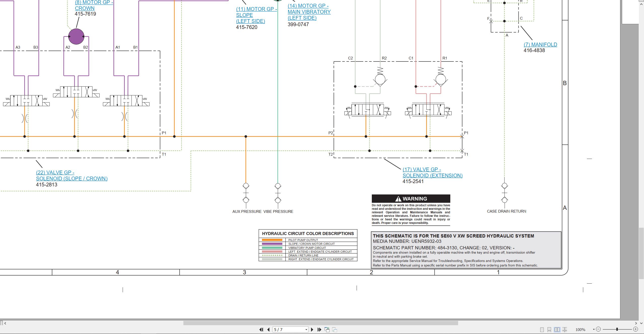Click the zoom slider handle

click(617, 329)
